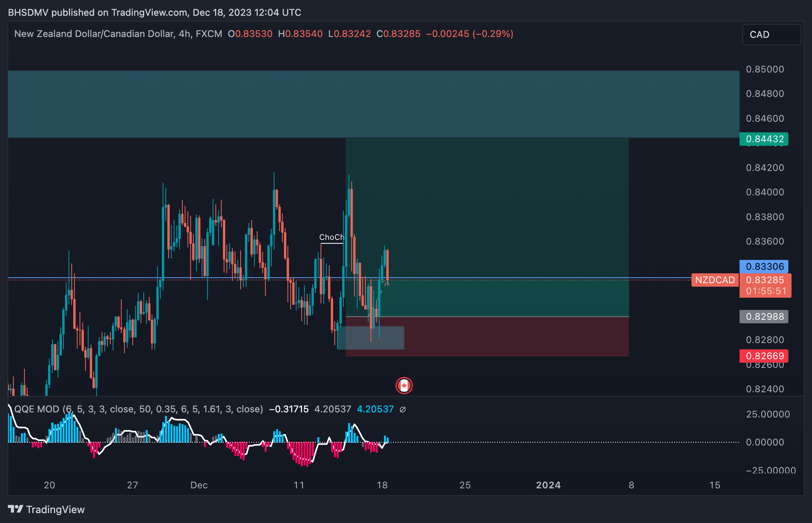Click the 18 date on the time axis
The image size is (812, 523).
click(x=382, y=485)
